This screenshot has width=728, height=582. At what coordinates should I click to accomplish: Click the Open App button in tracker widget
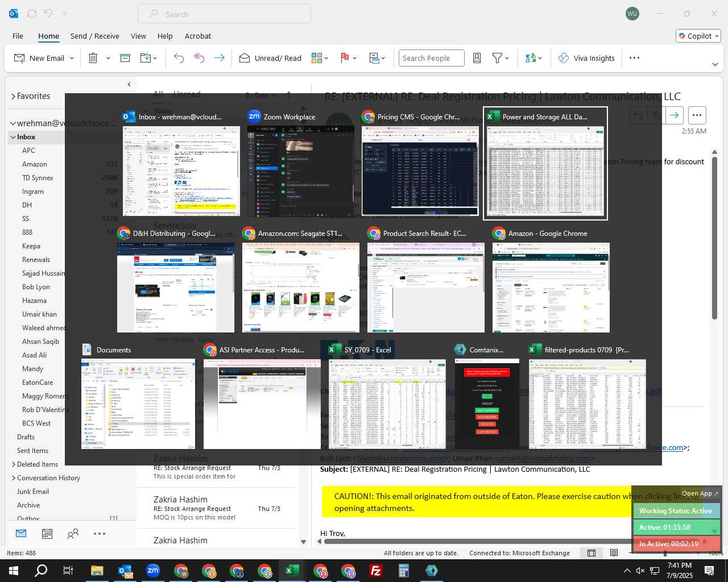pyautogui.click(x=700, y=493)
